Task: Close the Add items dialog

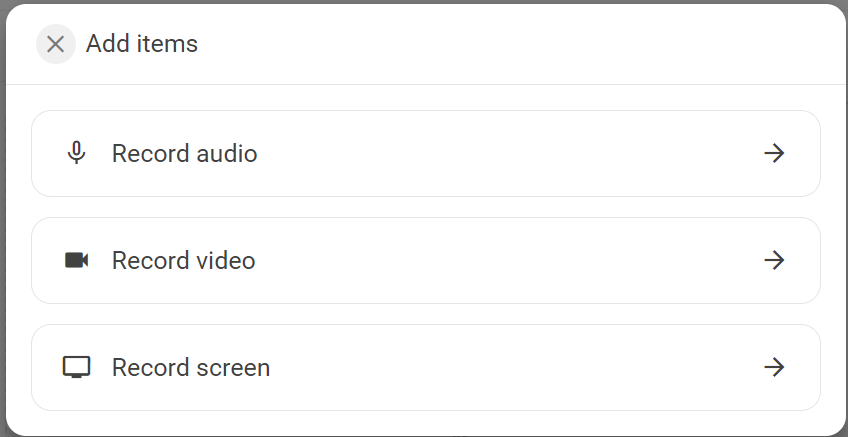Action: click(55, 44)
